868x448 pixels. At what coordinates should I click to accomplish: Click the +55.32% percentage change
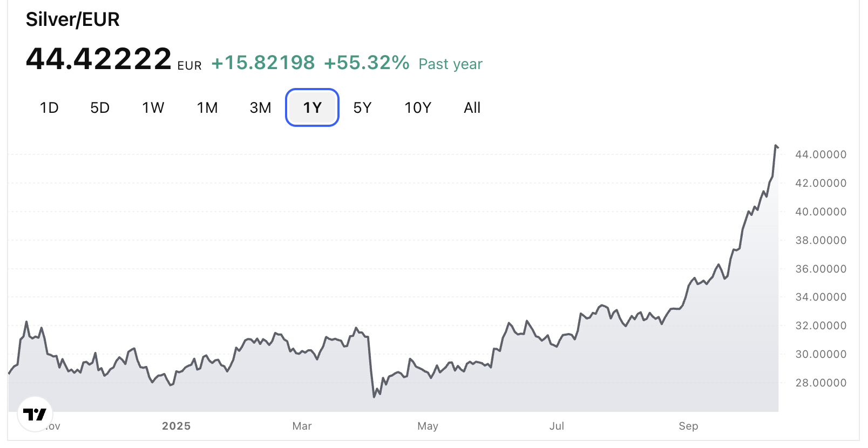[367, 63]
